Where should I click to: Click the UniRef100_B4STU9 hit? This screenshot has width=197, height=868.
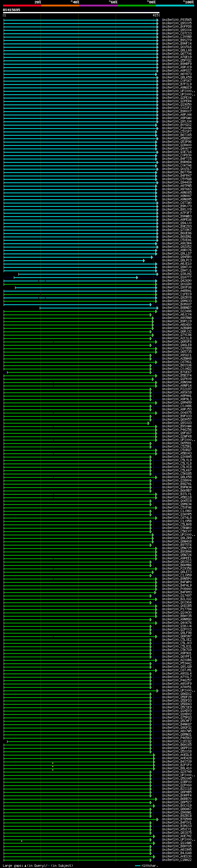tap(177, 761)
